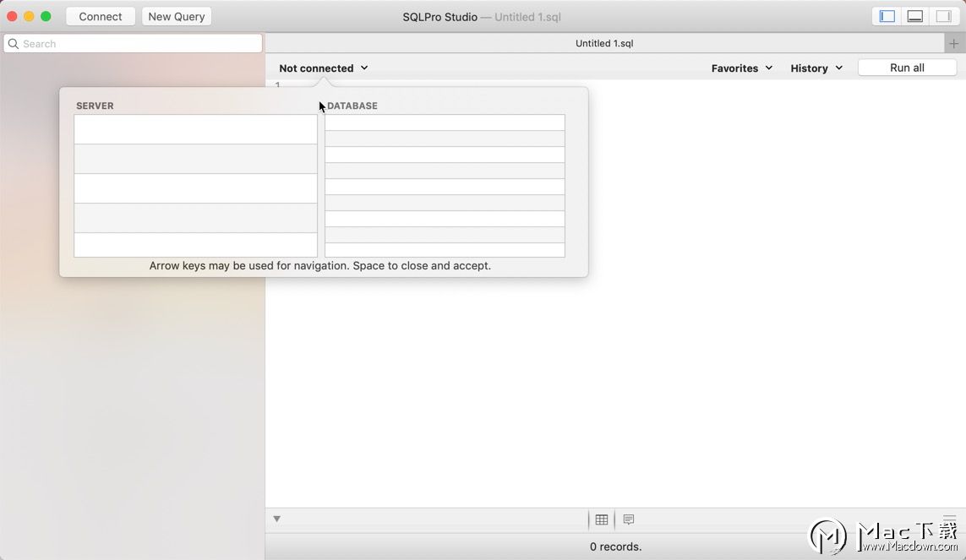This screenshot has width=966, height=560.
Task: Click the 0 records. status text
Action: pos(615,546)
